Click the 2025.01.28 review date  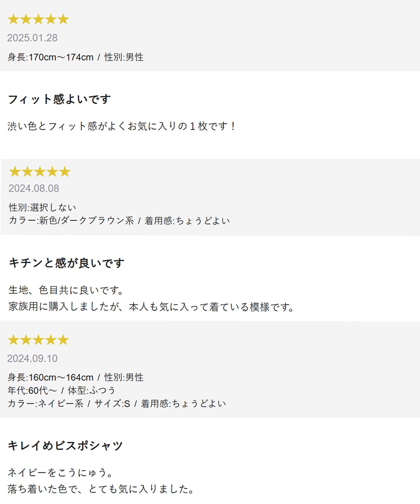[x=32, y=38]
